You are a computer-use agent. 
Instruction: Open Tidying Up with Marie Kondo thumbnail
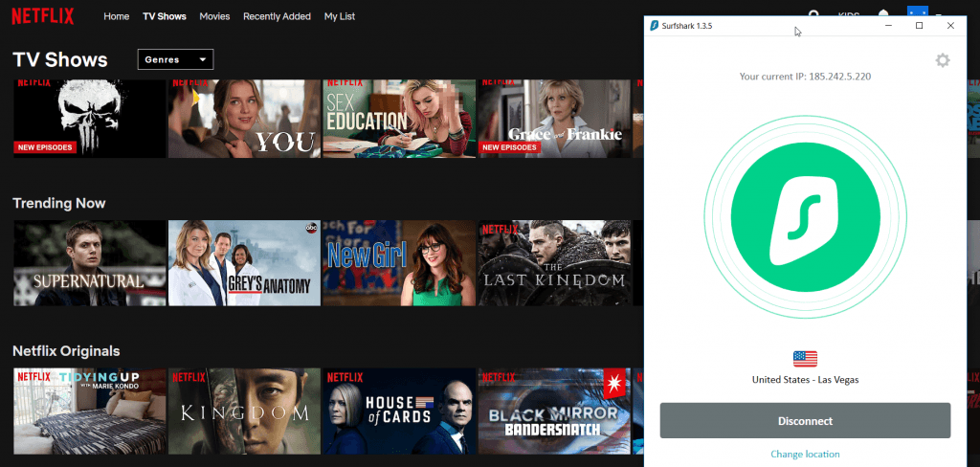tap(89, 411)
